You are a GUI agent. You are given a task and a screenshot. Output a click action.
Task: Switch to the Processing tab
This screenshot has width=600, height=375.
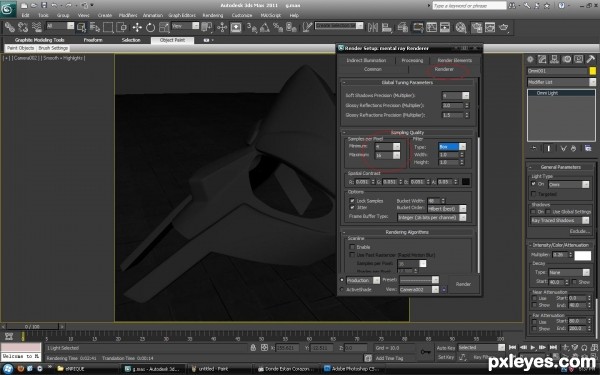click(x=412, y=60)
